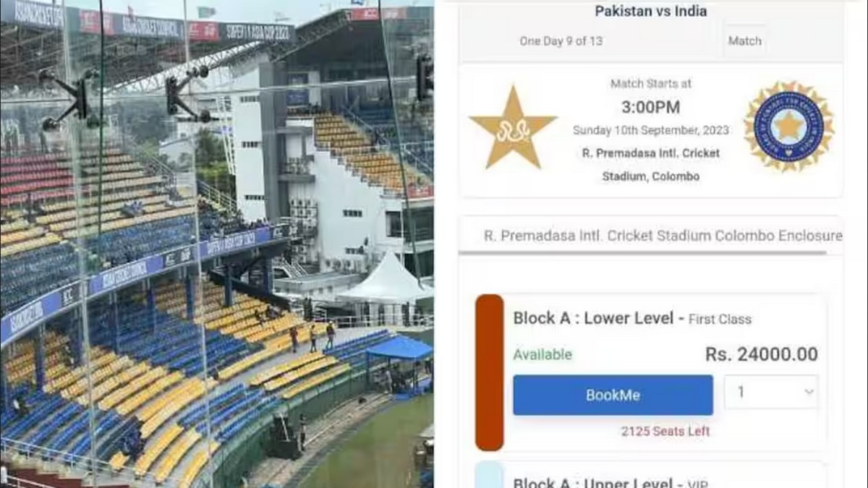Click the Pakistan gold star team logo

pos(513,127)
